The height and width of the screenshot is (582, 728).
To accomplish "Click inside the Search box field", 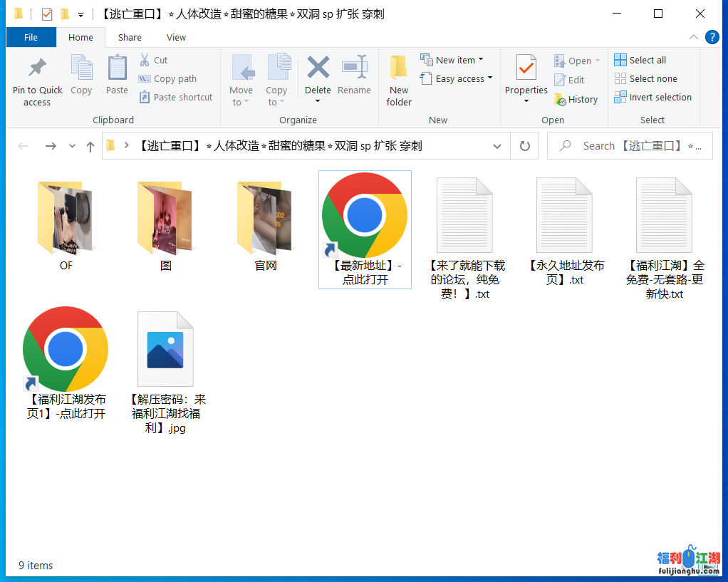I will pyautogui.click(x=634, y=146).
